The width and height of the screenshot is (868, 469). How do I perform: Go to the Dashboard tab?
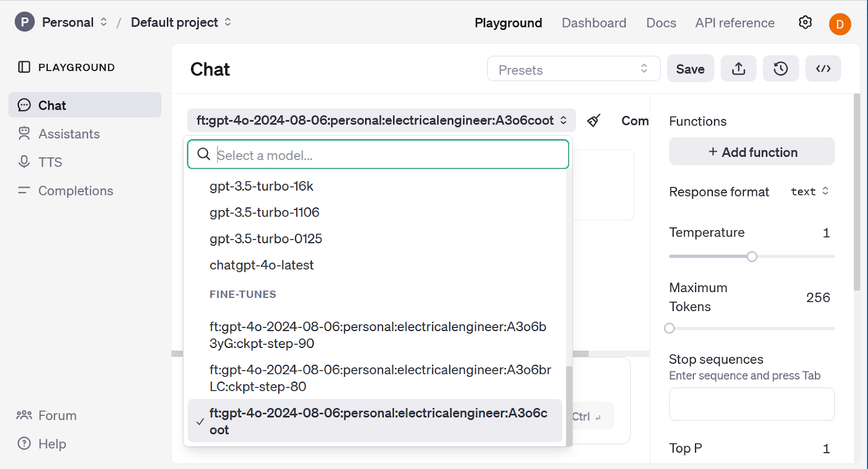click(x=593, y=23)
